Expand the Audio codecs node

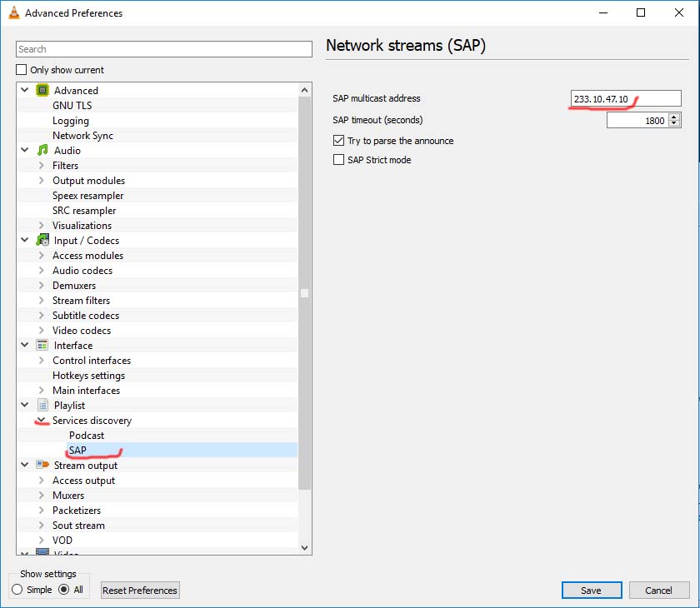[42, 271]
